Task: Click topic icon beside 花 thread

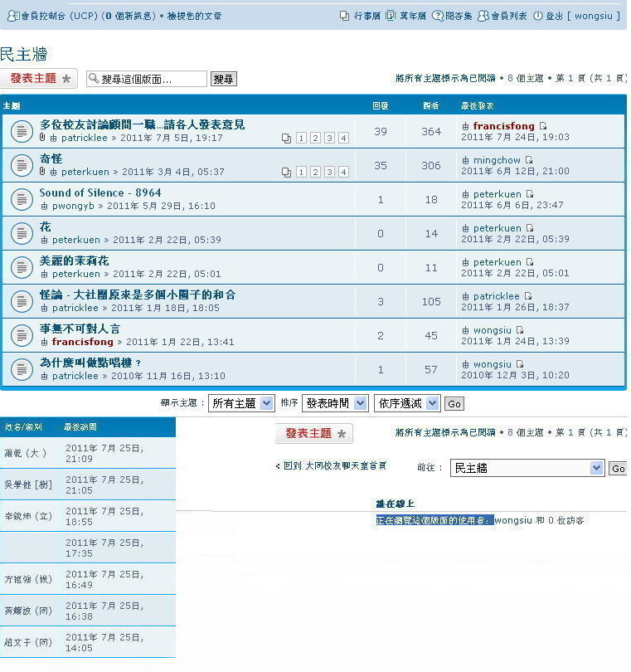Action: click(22, 234)
